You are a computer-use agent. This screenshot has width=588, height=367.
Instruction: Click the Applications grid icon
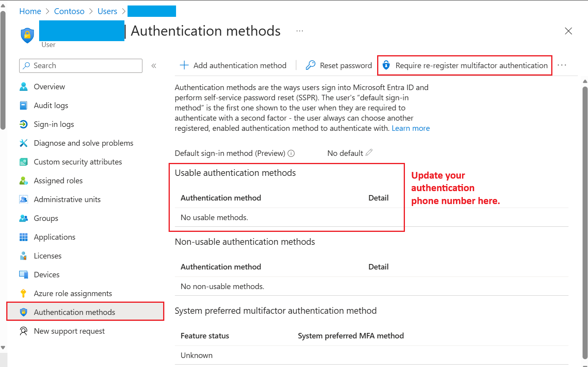coord(23,237)
